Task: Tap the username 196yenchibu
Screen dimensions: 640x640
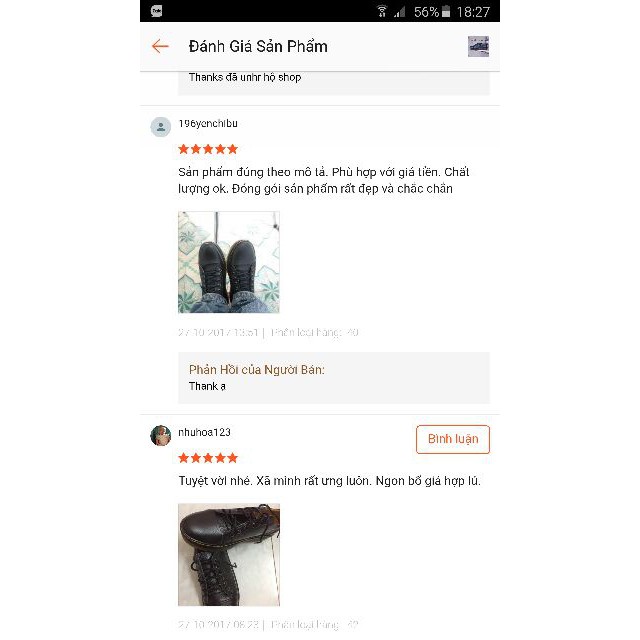Action: pos(208,123)
